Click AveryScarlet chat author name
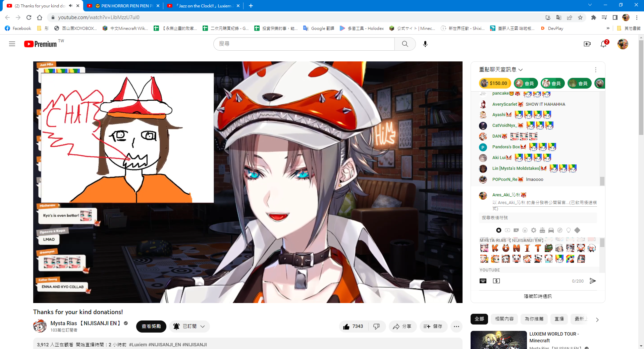The width and height of the screenshot is (644, 349). point(504,104)
